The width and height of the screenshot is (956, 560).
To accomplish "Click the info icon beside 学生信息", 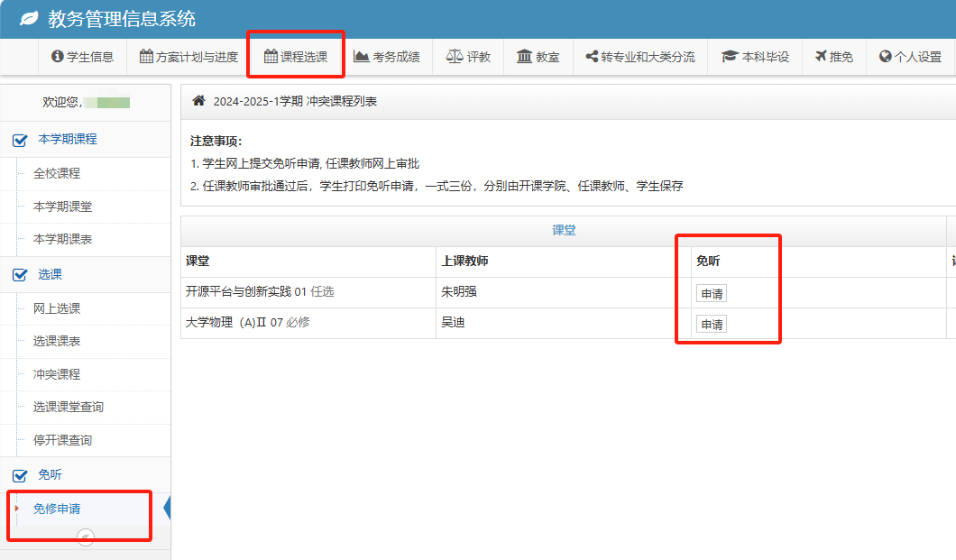I will 58,57.
